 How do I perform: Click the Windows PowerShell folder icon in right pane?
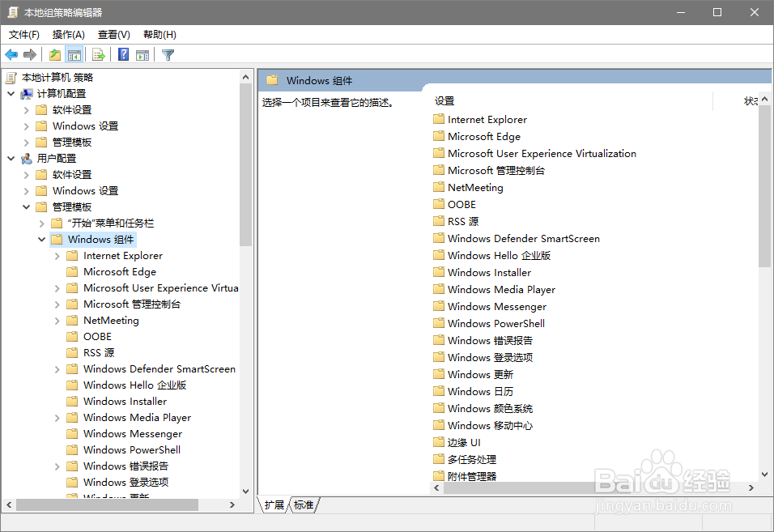(x=439, y=323)
